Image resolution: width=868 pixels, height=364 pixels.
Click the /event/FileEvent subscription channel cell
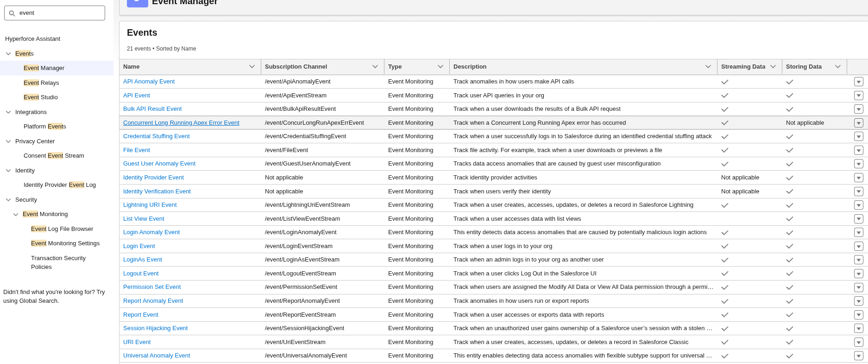click(286, 150)
